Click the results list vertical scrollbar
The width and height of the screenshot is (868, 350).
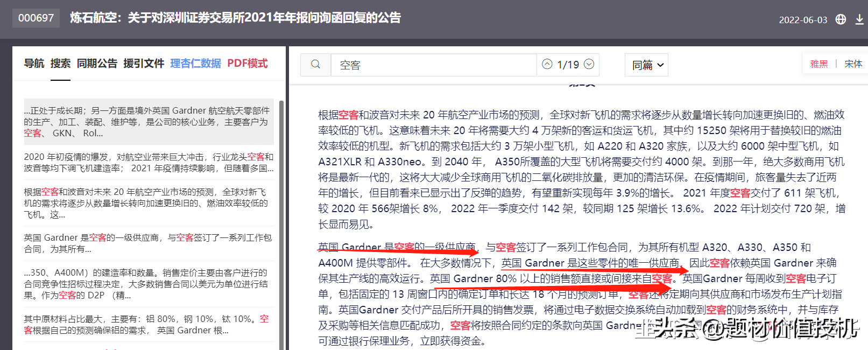tap(281, 225)
